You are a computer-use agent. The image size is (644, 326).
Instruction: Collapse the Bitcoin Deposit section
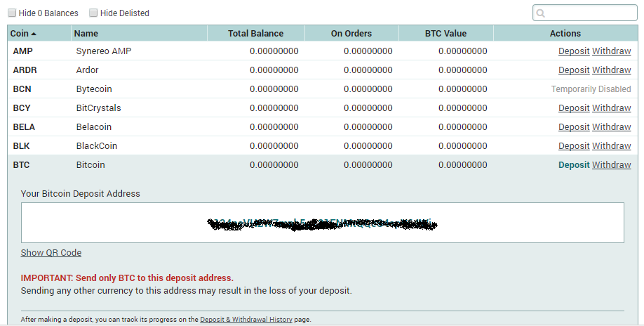[x=573, y=165]
